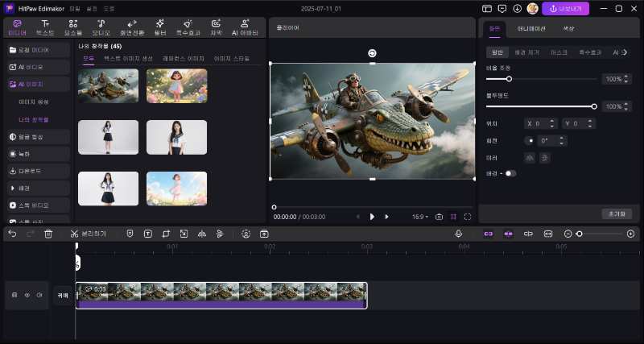Viewport: 644px width, 344px height.
Task: Switch to the Color tab in properties panel
Action: (x=569, y=29)
